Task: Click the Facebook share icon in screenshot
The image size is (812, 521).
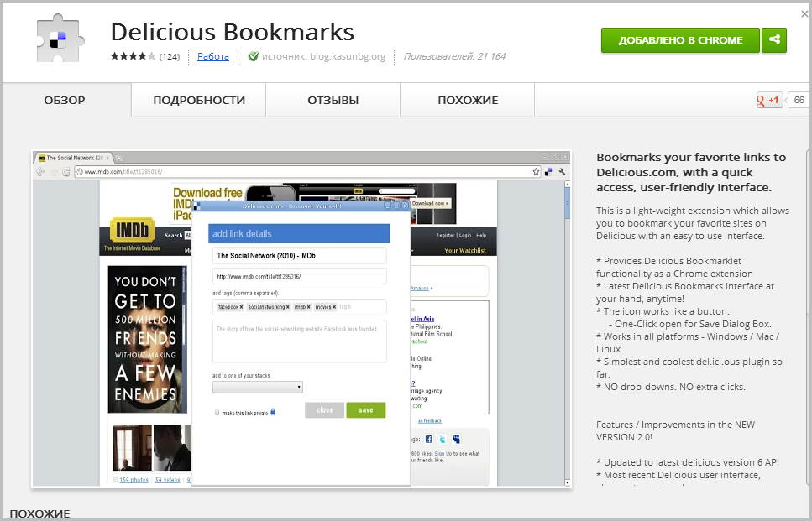Action: [x=428, y=440]
